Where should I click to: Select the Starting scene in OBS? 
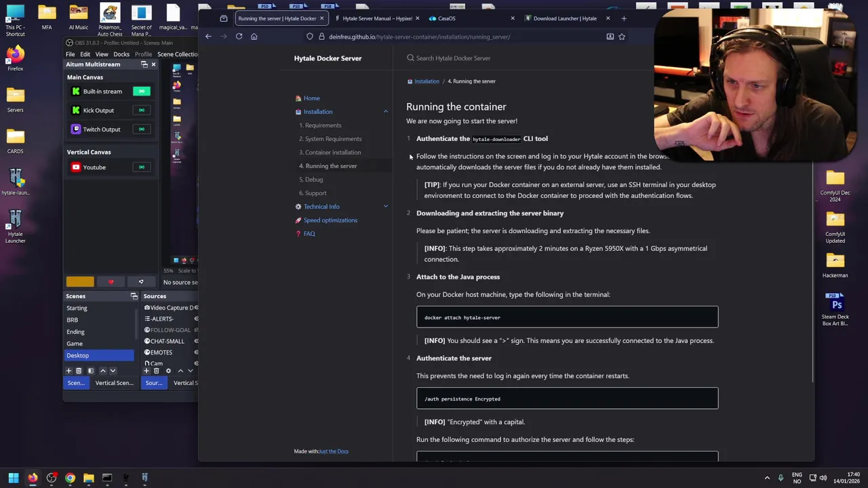point(77,308)
